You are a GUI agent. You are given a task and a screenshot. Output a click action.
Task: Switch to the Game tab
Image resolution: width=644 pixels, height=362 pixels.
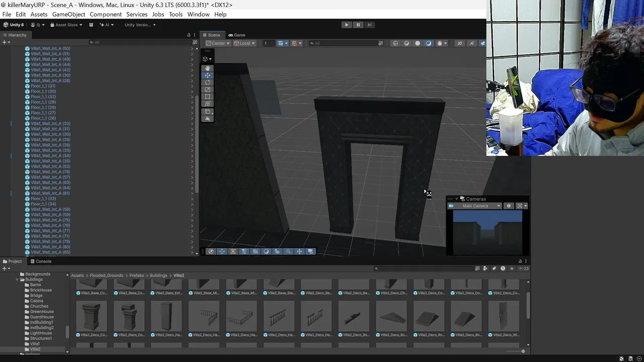click(236, 35)
